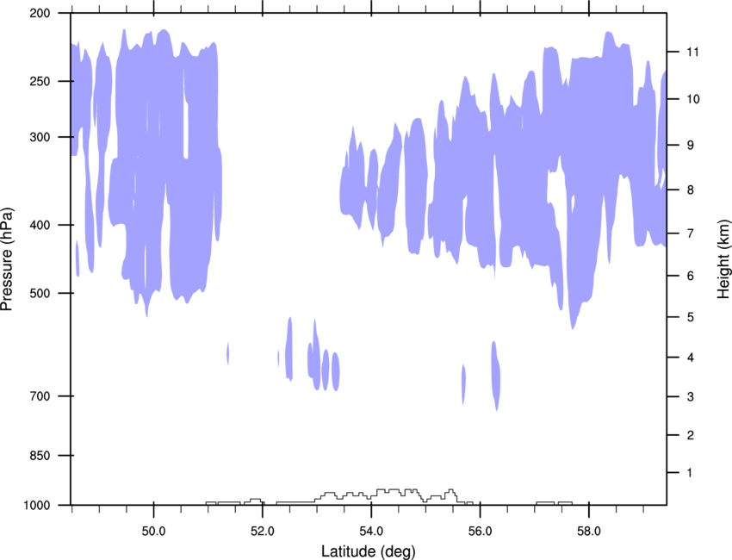
Task: Select the 58.0 latitude tick label
Action: coord(587,530)
